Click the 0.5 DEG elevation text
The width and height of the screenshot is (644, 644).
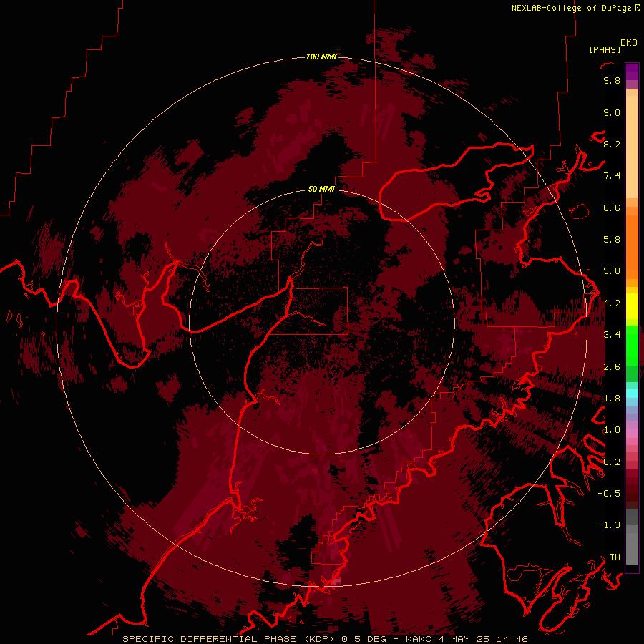click(364, 639)
